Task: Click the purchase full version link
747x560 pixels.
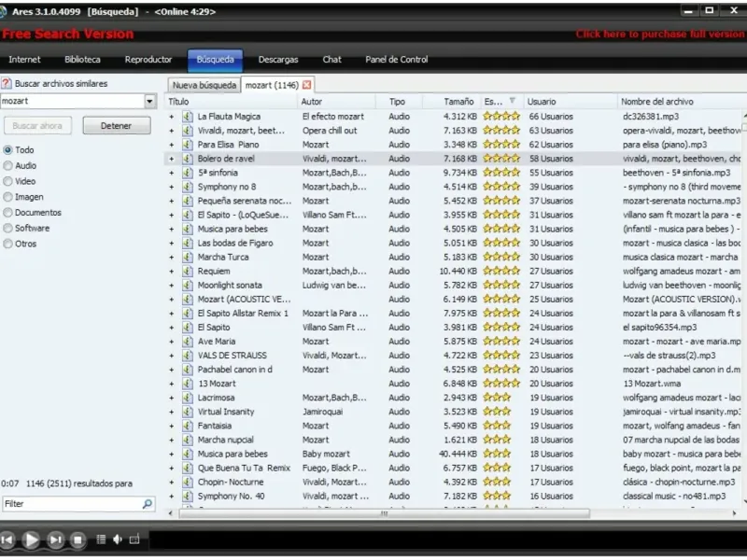Action: [x=660, y=34]
